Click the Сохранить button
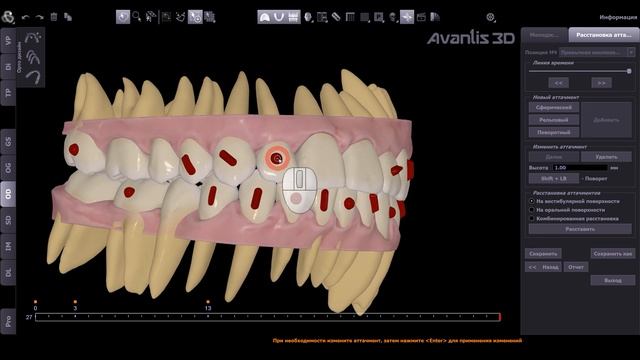The height and width of the screenshot is (360, 640). point(543,253)
